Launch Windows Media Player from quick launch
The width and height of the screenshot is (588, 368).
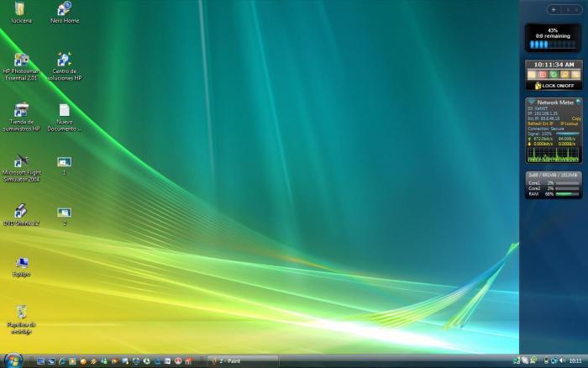tap(72, 361)
